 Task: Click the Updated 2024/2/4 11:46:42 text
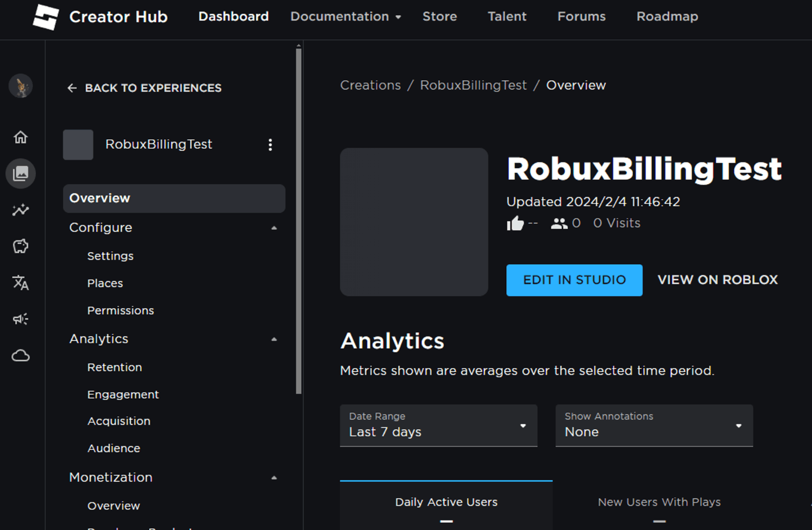[x=593, y=202]
